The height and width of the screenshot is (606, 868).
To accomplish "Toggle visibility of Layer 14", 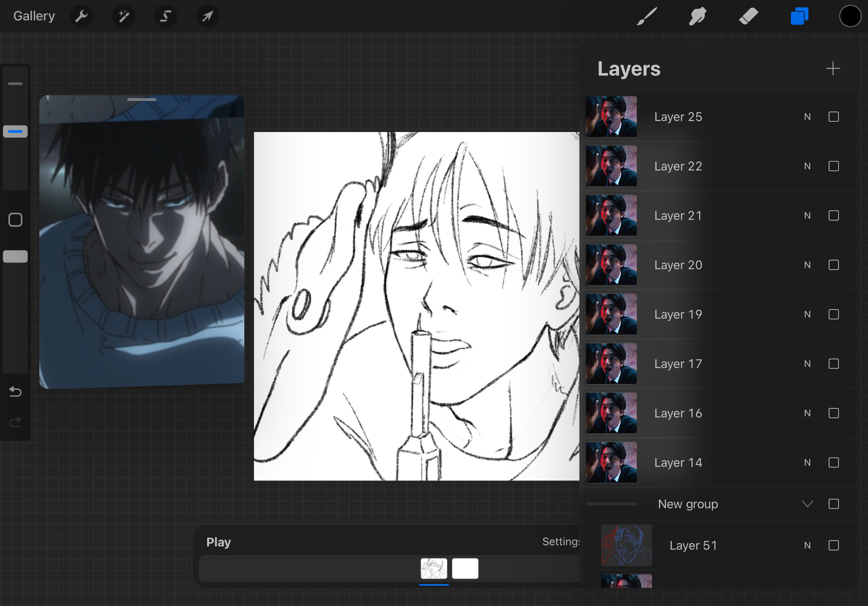I will (833, 462).
